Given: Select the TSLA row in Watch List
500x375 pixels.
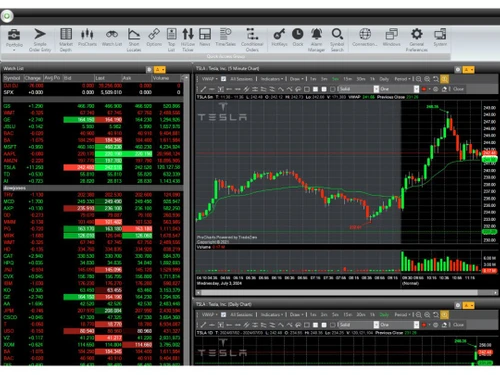Looking at the screenshot, I should click(92, 167).
